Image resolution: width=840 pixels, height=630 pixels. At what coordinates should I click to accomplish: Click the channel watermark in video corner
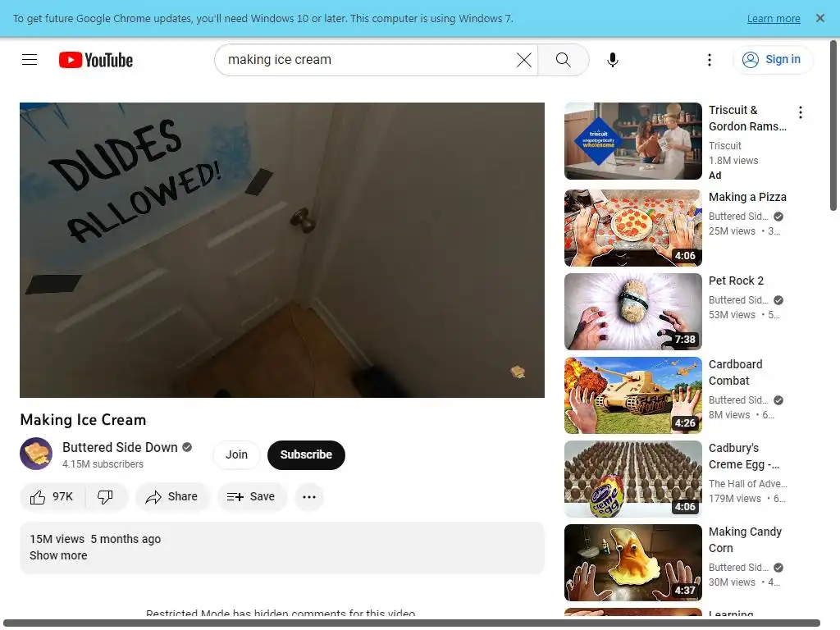(x=518, y=372)
